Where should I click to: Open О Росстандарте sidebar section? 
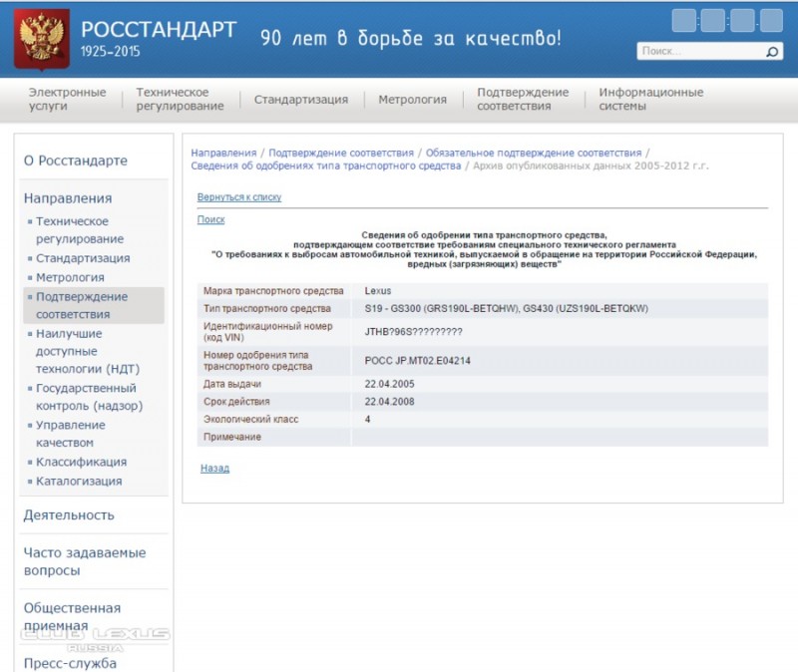click(x=76, y=161)
